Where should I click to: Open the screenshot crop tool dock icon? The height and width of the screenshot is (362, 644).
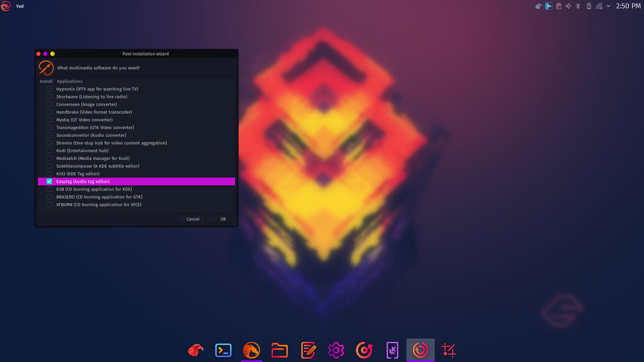pos(449,350)
